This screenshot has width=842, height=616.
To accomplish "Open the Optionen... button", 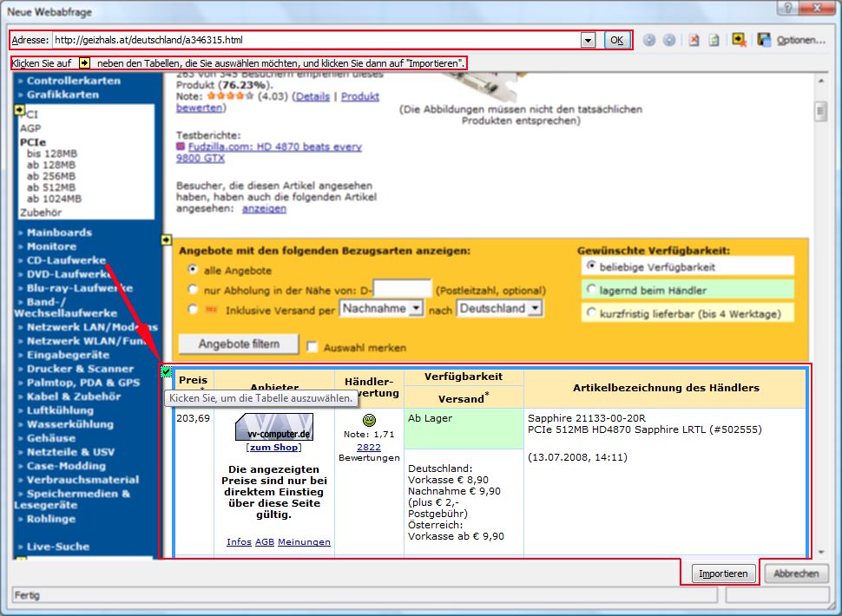I will pos(801,40).
